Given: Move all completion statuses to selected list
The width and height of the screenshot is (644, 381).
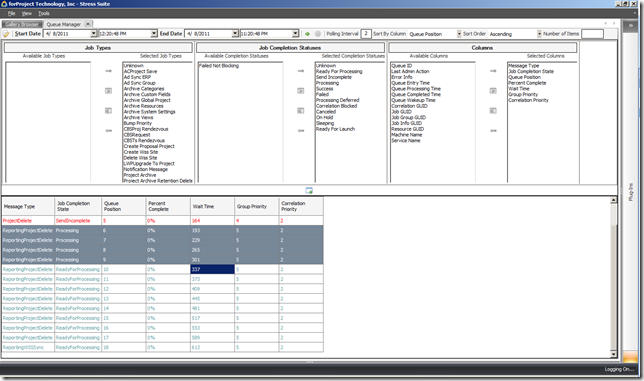Looking at the screenshot, I should tap(301, 91).
